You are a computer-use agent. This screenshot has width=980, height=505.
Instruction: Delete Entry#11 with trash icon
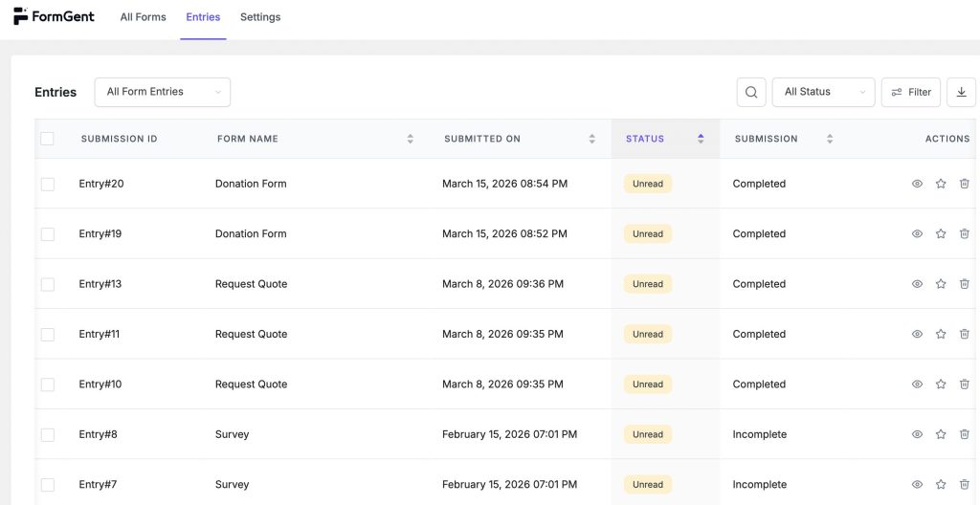point(964,334)
